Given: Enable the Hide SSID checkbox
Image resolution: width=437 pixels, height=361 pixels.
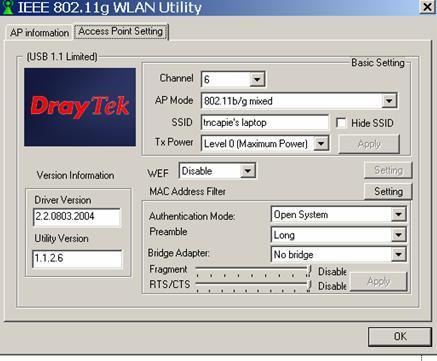Looking at the screenshot, I should [x=341, y=123].
